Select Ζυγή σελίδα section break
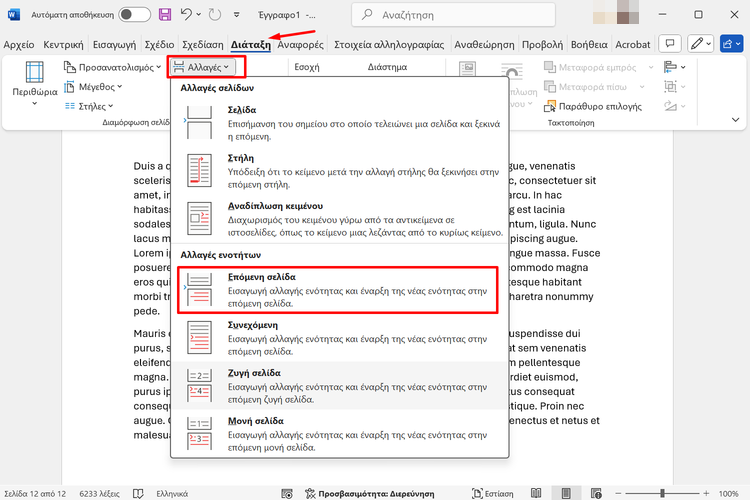 coord(340,386)
